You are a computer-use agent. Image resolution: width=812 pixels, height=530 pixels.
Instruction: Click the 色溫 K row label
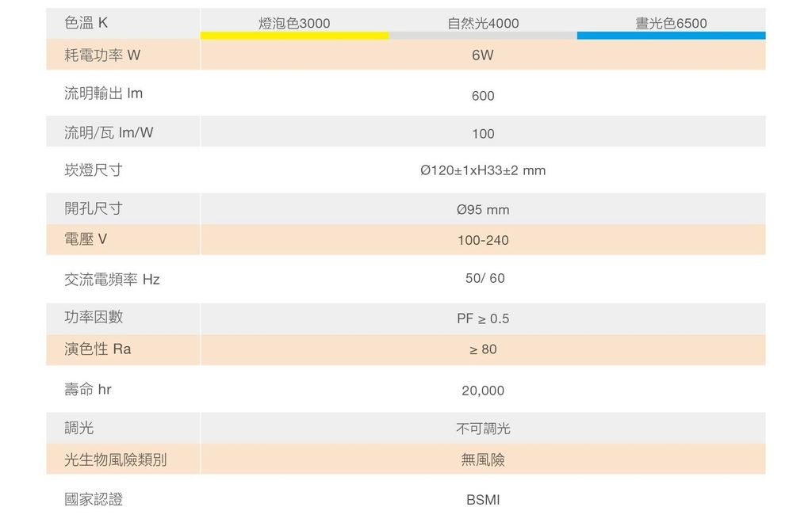[86, 23]
